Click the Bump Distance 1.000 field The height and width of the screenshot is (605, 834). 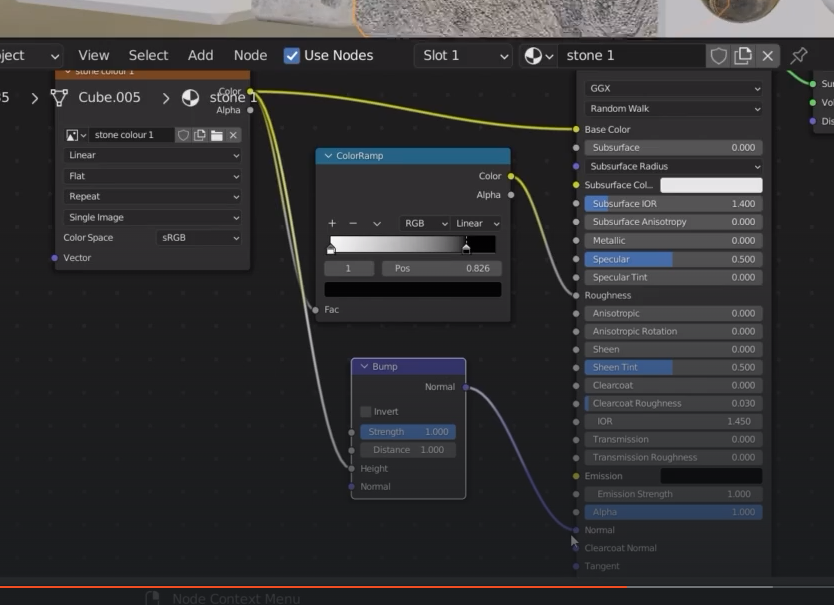(x=408, y=450)
